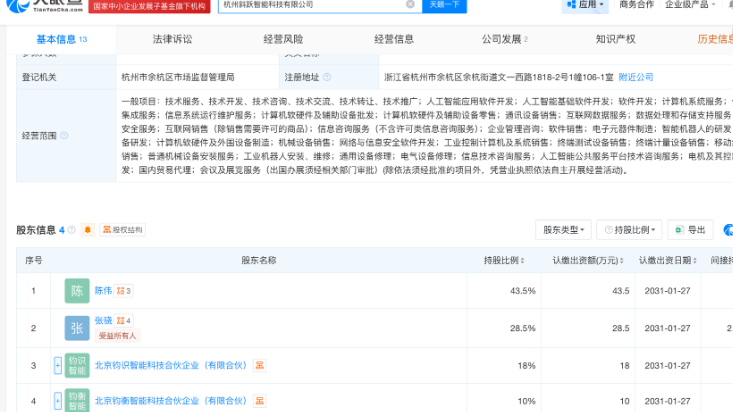Switch to 法律诉讼 tab
This screenshot has height=412, width=733.
pyautogui.click(x=172, y=39)
